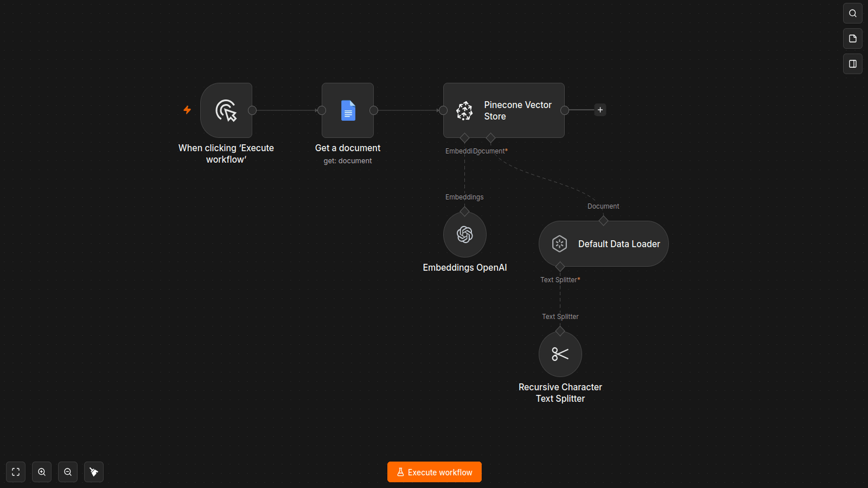
Task: Click the Pinecone Vector Store output connector
Action: click(565, 110)
